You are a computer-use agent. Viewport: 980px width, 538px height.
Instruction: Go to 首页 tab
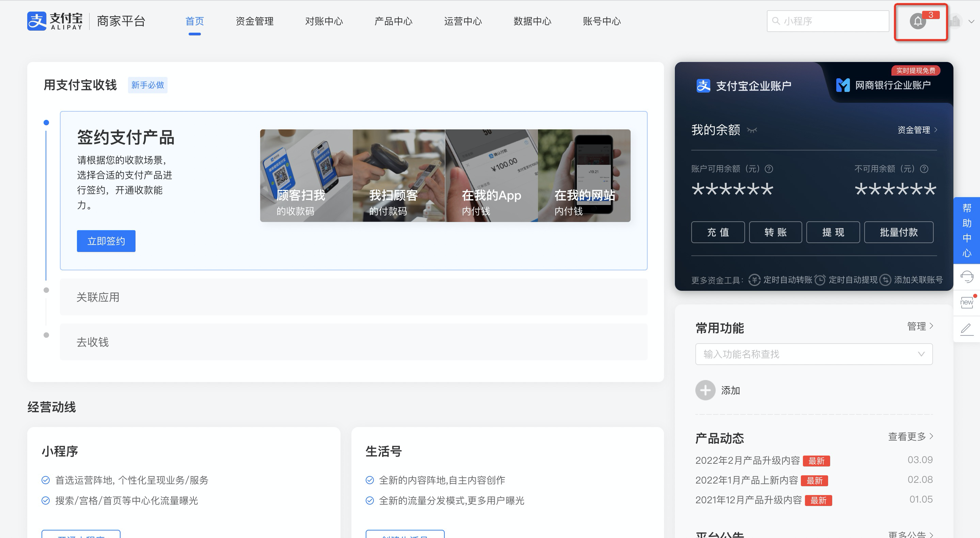tap(194, 21)
